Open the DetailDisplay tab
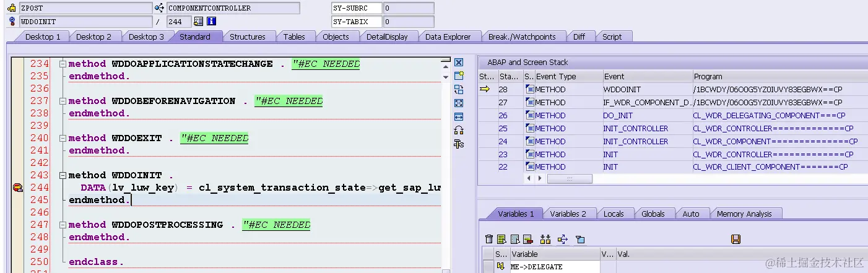Viewport: 868px width, 273px height. click(387, 37)
